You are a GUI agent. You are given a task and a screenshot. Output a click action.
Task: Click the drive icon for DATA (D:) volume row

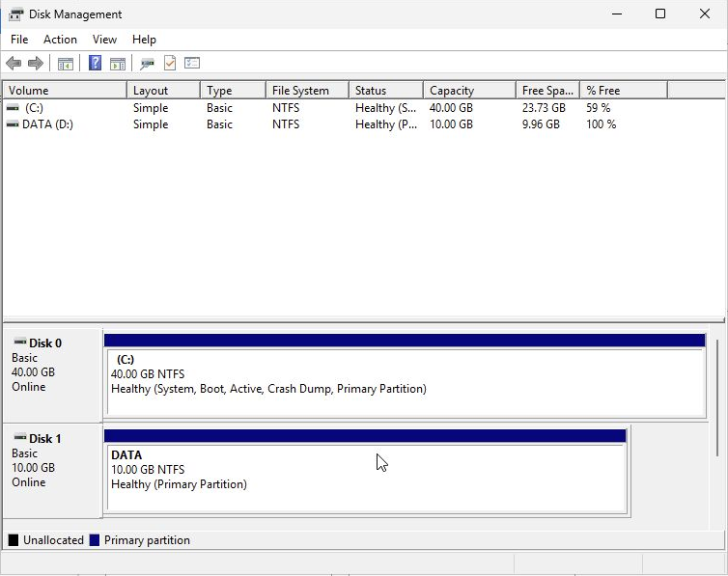(x=13, y=124)
